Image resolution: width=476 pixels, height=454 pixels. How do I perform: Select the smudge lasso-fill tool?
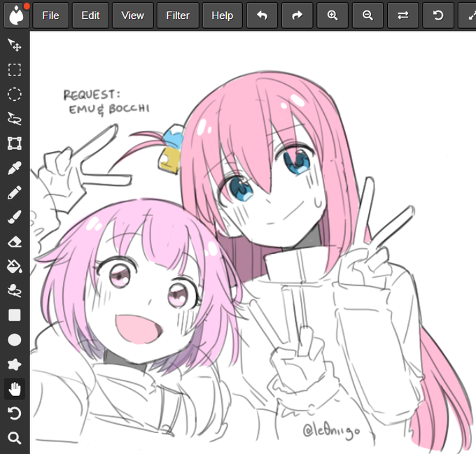[x=15, y=291]
